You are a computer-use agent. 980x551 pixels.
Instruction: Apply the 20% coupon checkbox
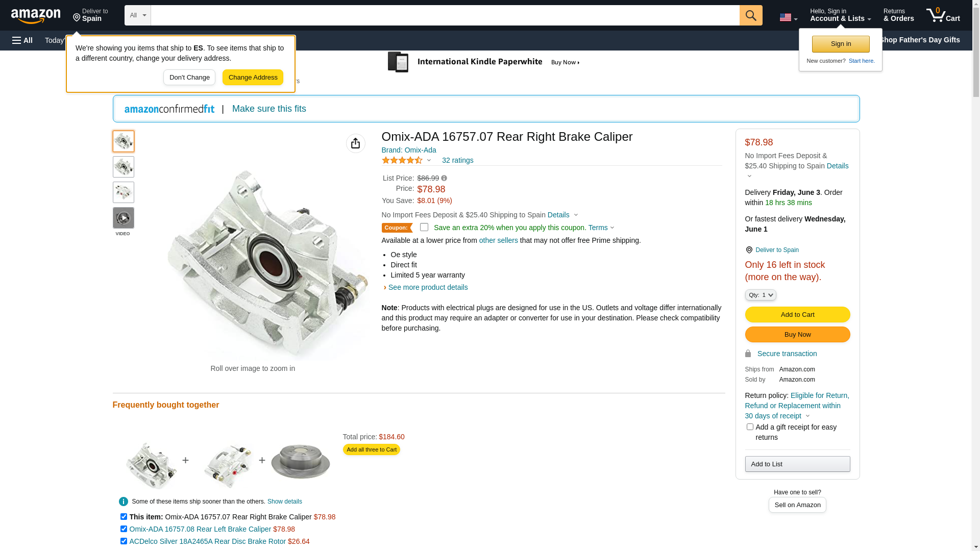424,228
